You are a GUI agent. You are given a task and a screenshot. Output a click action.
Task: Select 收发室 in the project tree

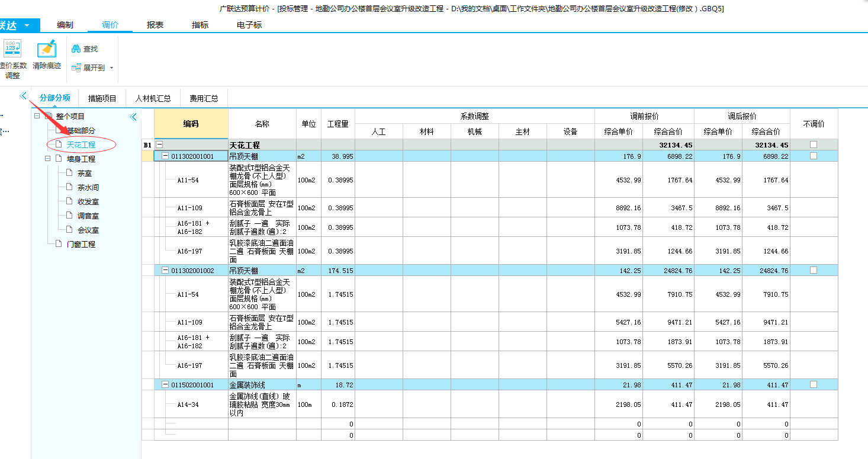pyautogui.click(x=88, y=201)
